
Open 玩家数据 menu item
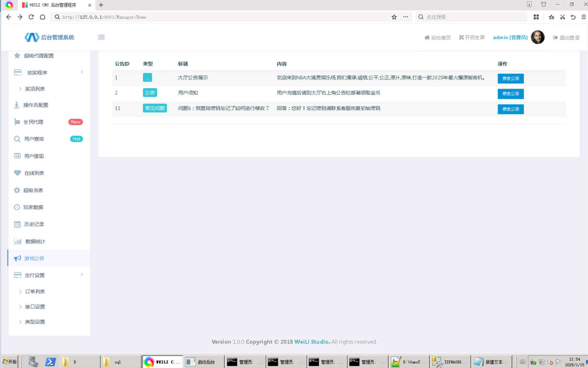click(33, 207)
